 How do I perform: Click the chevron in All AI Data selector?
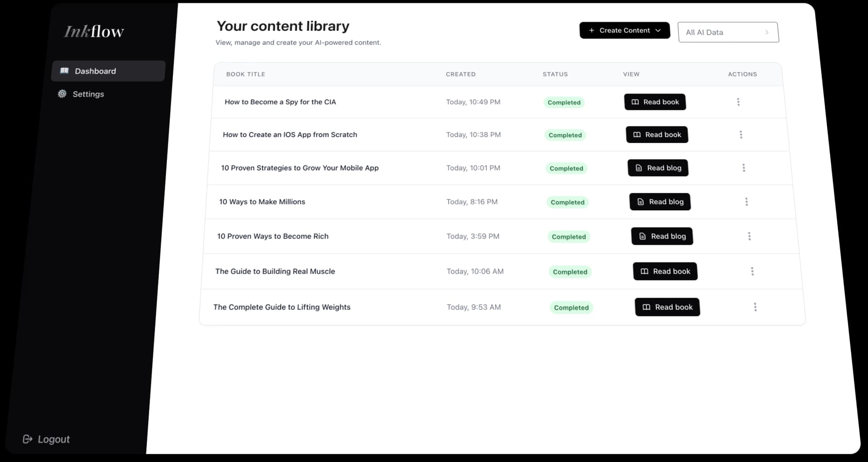click(766, 32)
